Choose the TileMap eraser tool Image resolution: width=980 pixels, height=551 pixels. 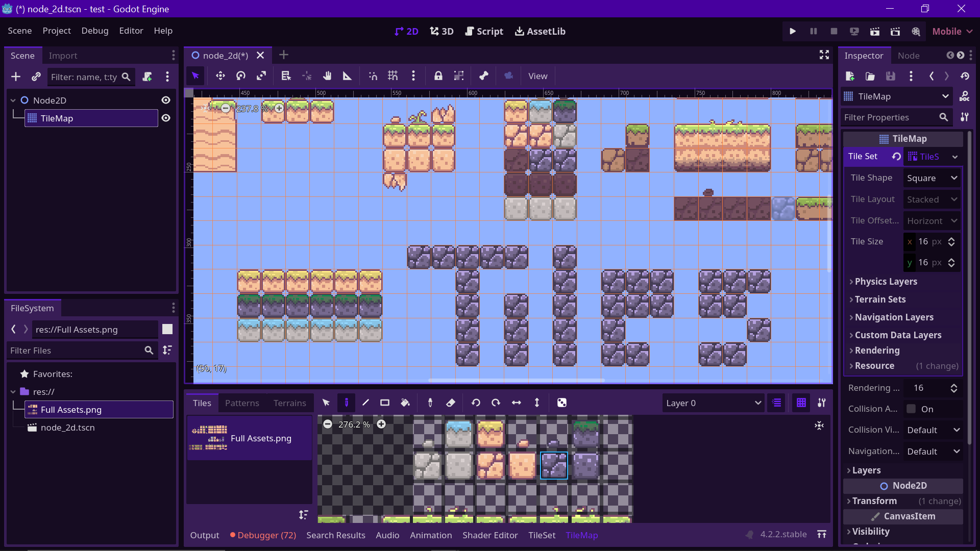451,403
